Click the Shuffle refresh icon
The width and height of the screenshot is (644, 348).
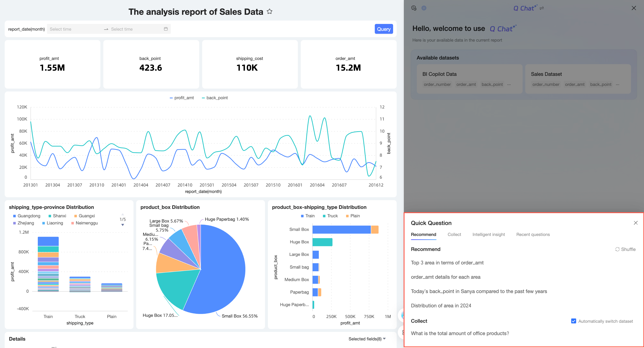(x=617, y=249)
